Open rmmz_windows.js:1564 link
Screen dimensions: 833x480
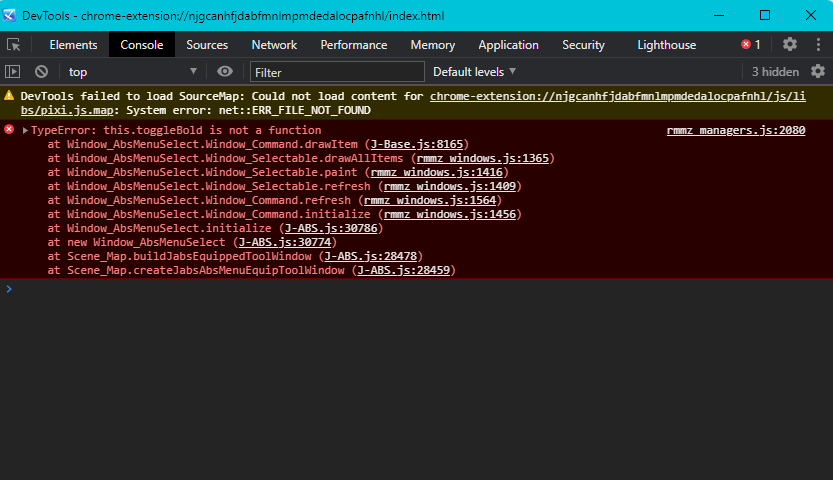click(430, 200)
